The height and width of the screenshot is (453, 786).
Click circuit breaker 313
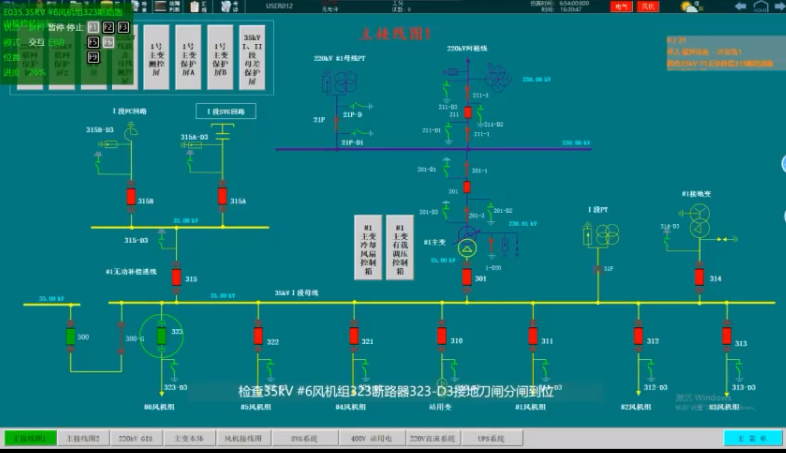tap(727, 335)
